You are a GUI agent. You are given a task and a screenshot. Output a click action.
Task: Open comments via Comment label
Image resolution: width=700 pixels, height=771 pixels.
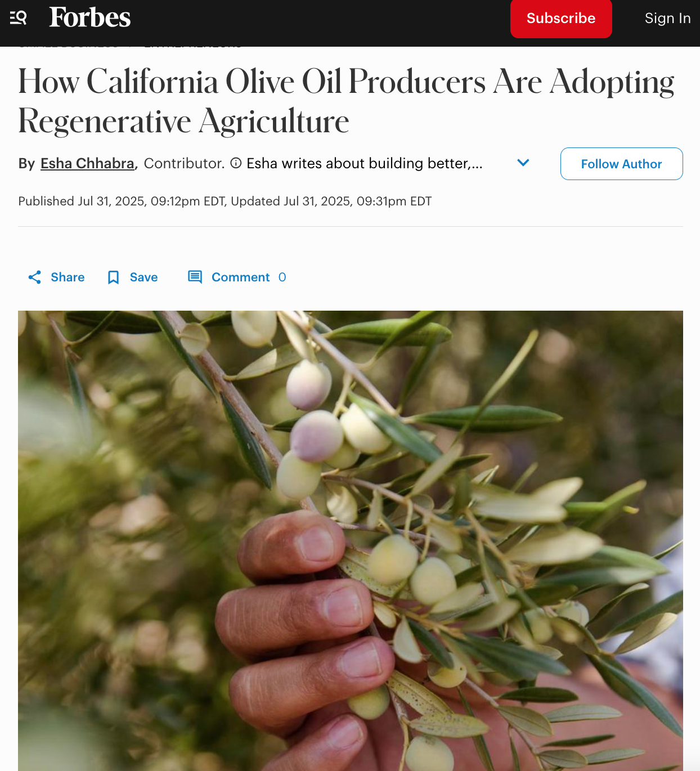pos(240,277)
